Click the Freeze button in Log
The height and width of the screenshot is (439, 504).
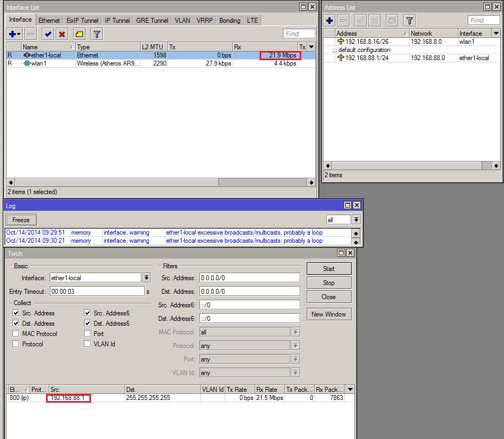point(21,220)
